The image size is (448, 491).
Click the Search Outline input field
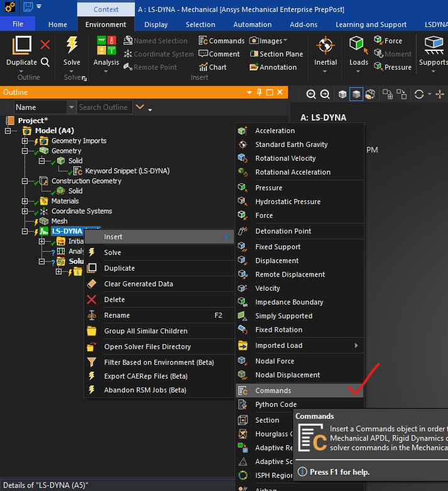coord(105,107)
